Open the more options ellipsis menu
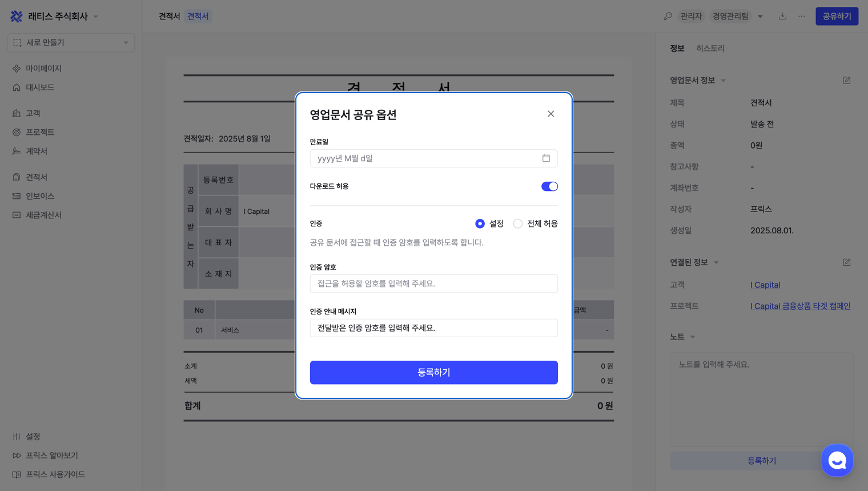The height and width of the screenshot is (491, 868). coord(802,16)
